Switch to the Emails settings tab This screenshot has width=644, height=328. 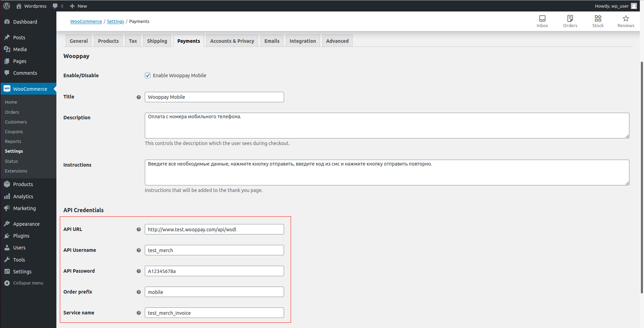point(272,41)
